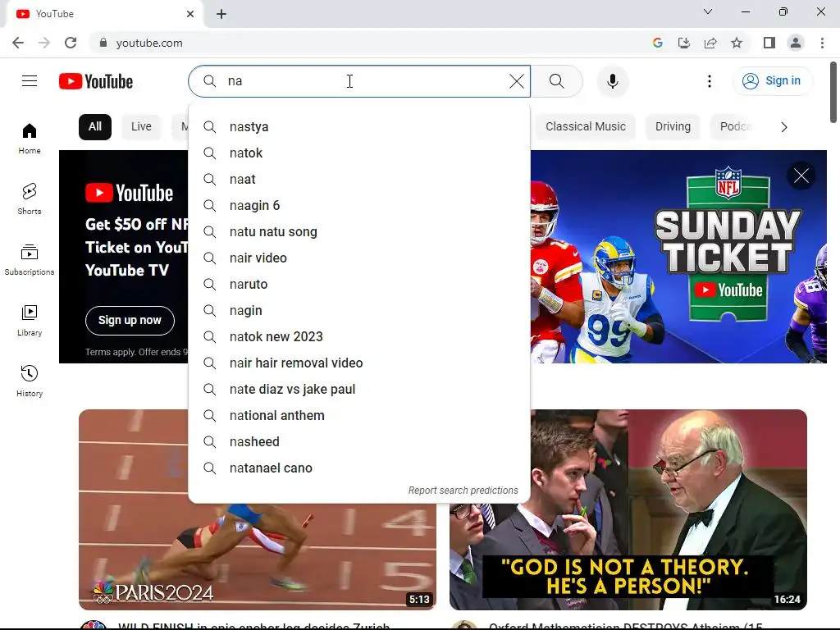Image resolution: width=840 pixels, height=630 pixels.
Task: Choose the 'natu natu song' suggestion
Action: 359,232
